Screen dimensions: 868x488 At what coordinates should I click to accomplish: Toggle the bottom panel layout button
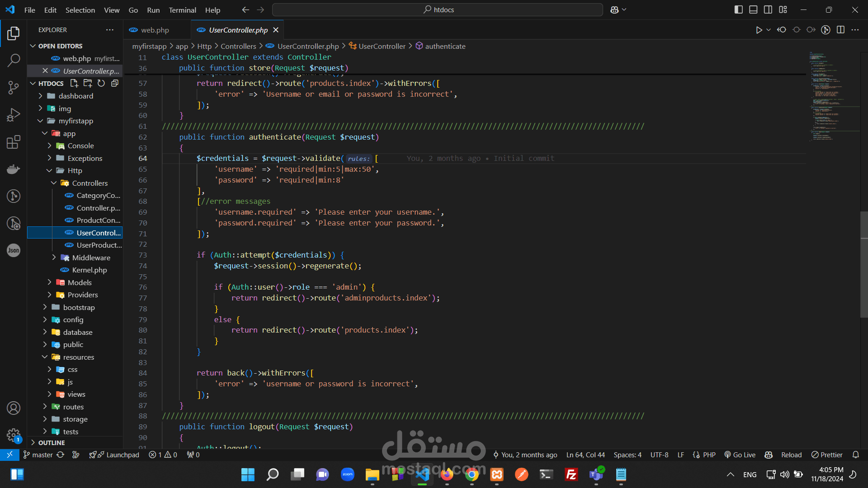point(753,9)
